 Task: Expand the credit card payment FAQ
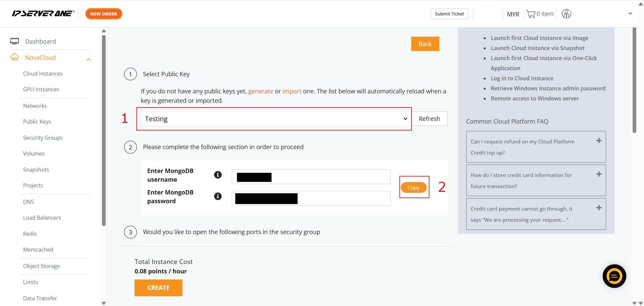pos(599,208)
